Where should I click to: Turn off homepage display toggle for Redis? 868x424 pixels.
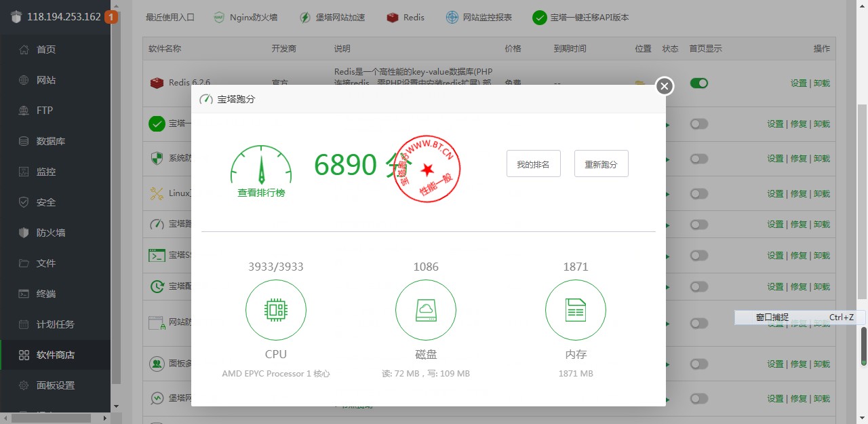(699, 83)
